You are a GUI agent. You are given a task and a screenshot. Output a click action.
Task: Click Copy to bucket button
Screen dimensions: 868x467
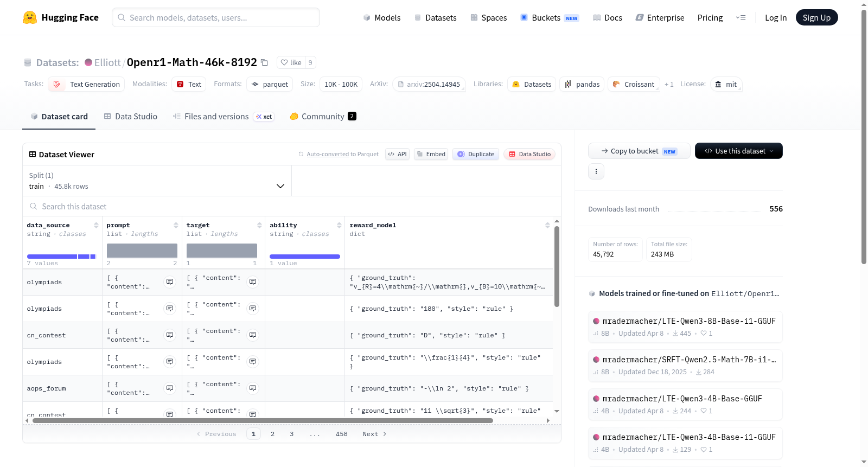[639, 151]
